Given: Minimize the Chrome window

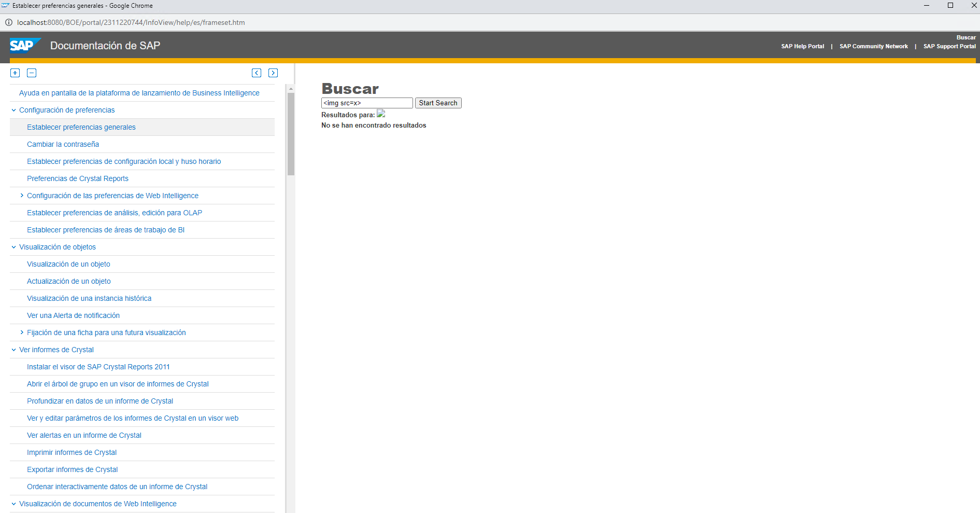Looking at the screenshot, I should point(927,6).
